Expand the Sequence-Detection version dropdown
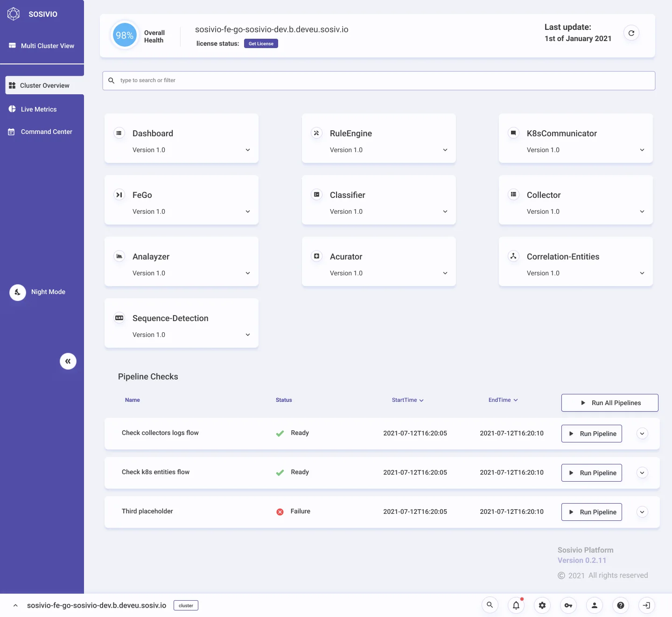 click(248, 335)
